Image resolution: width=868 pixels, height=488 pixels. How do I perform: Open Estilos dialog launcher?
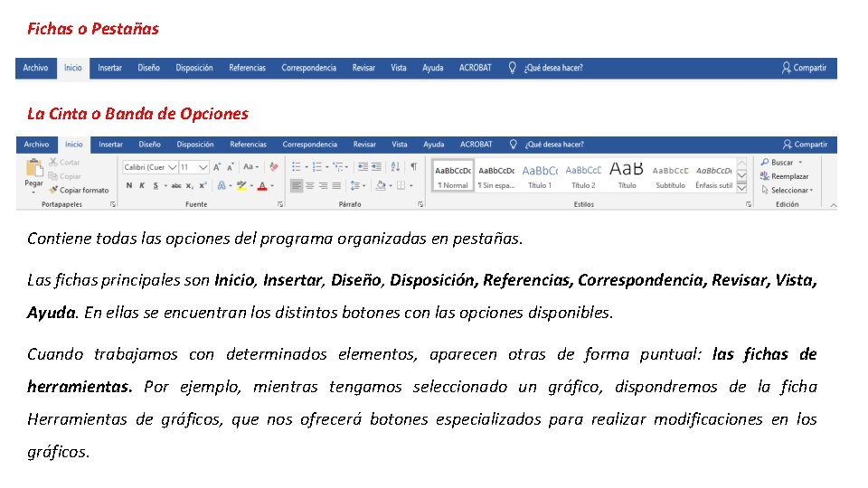tap(749, 204)
